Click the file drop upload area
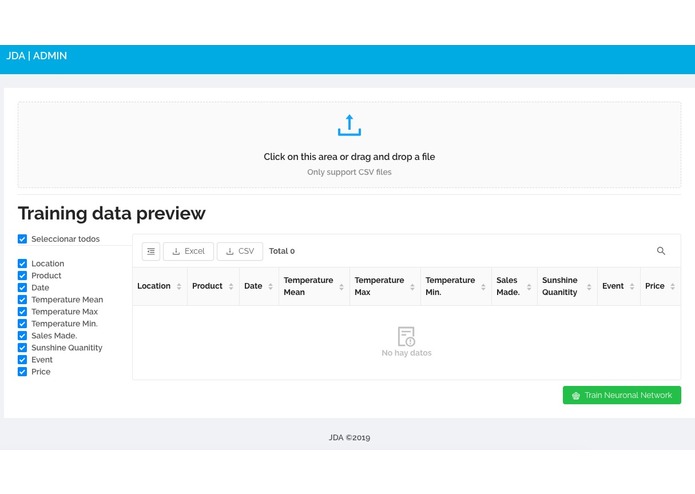Viewport: 695px width, 494px height. [349, 145]
